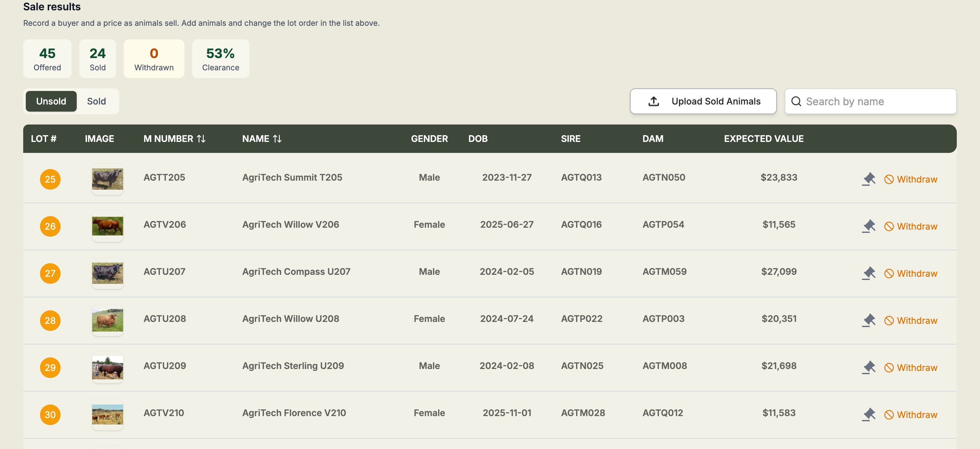The image size is (980, 449).
Task: Click the LOT # column header
Action: coord(44,139)
